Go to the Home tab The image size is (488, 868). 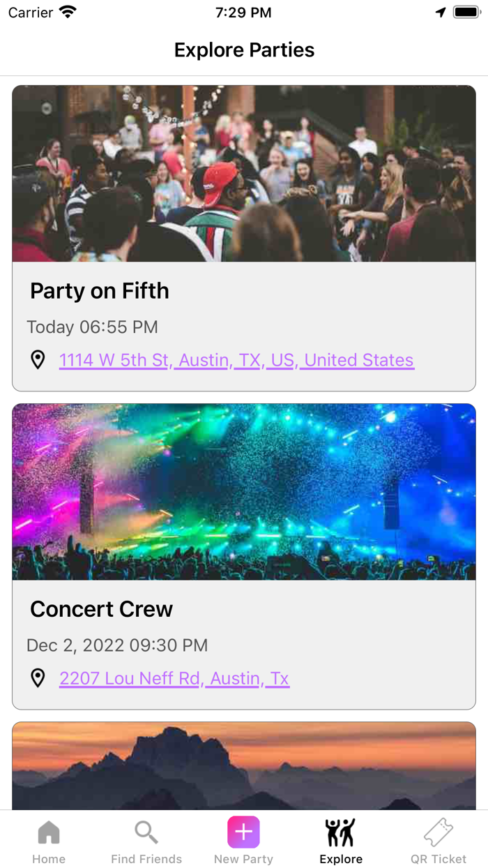pos(48,841)
